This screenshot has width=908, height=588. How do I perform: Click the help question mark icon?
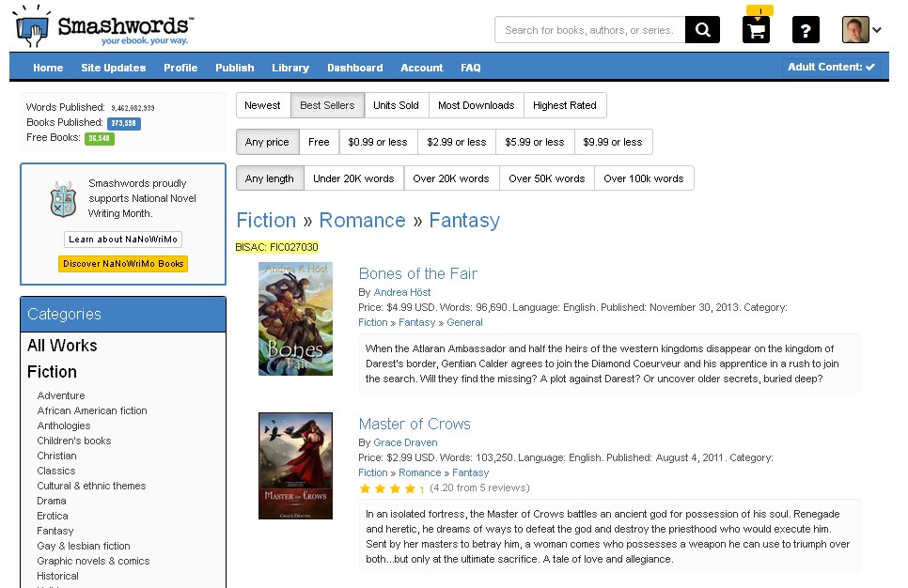click(805, 30)
